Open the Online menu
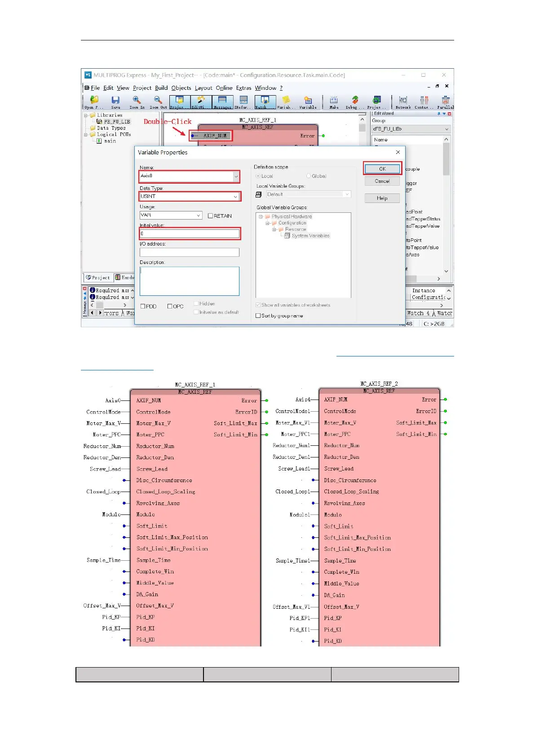535x756 pixels. tap(224, 88)
